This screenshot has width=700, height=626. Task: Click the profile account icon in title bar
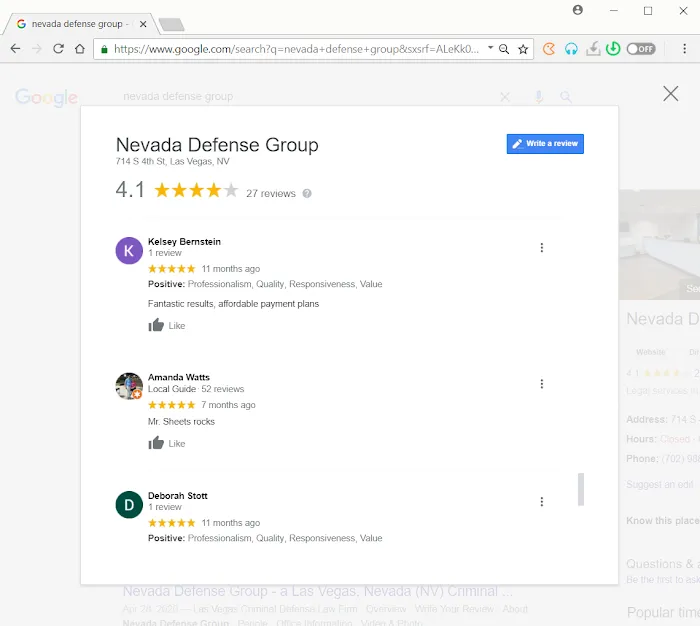pos(578,10)
